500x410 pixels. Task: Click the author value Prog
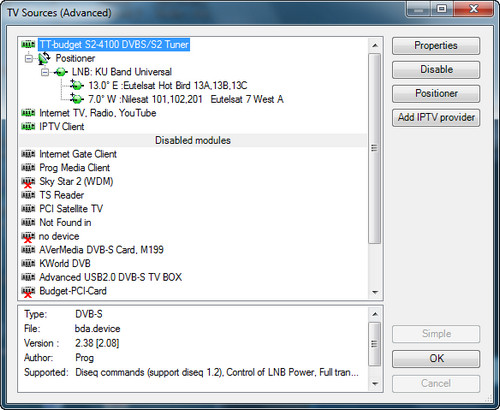click(84, 358)
